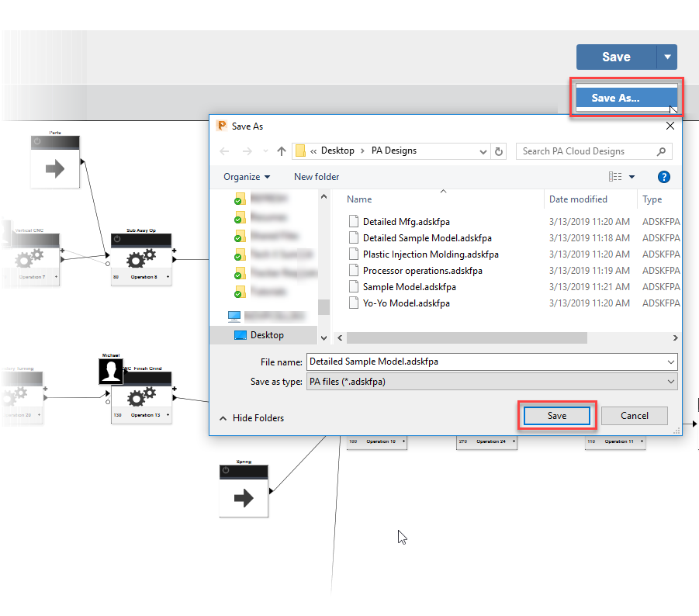Click New folder in the dialog toolbar
Screen dimensions: 699x616
coord(316,176)
